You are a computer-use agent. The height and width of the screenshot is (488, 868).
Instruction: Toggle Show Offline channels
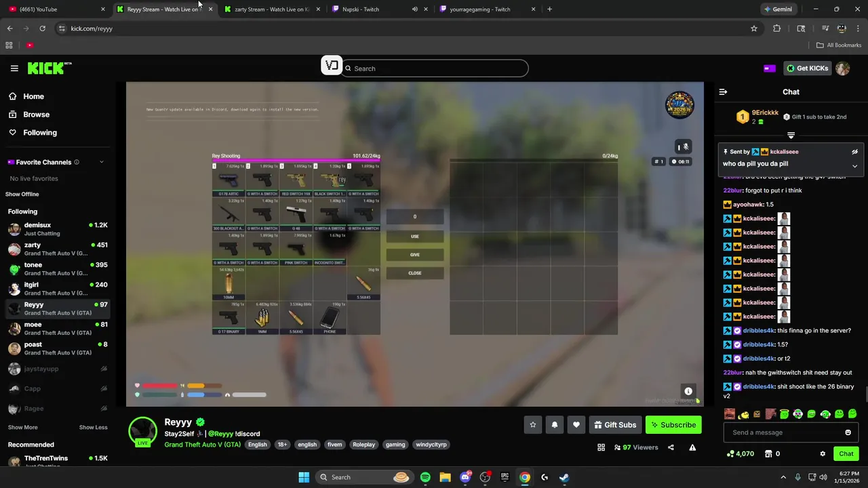22,195
